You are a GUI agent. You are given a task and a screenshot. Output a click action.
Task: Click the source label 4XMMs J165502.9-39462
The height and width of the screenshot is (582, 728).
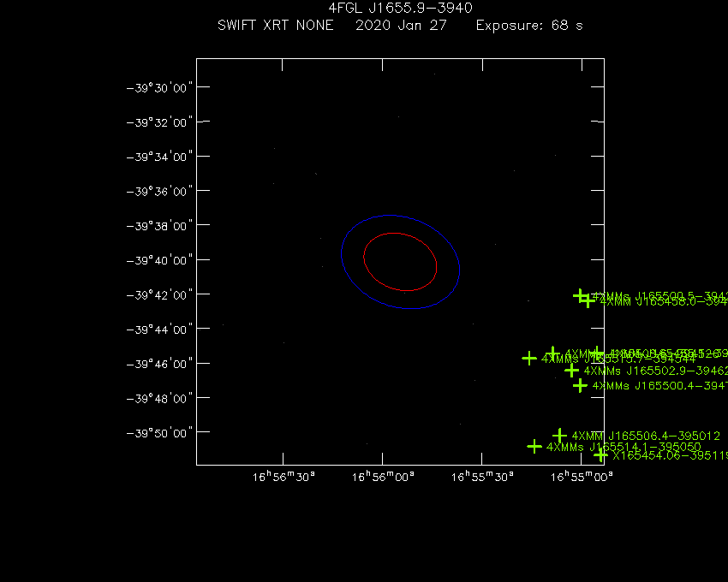click(x=655, y=371)
